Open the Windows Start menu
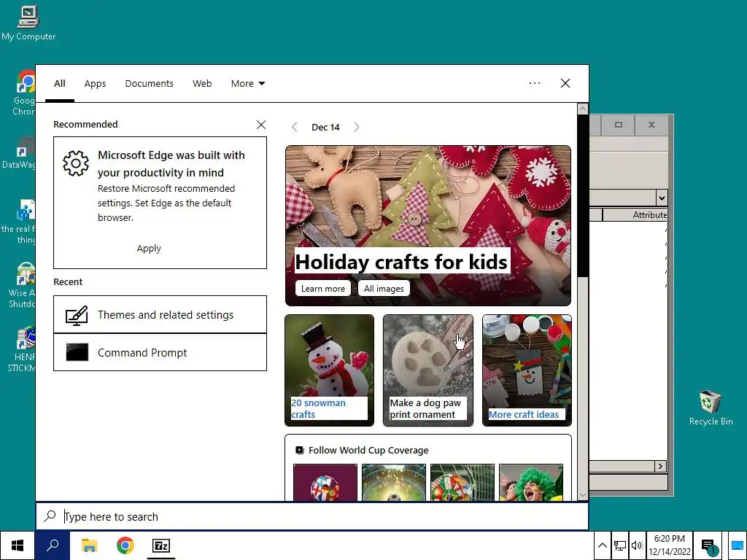 click(18, 545)
